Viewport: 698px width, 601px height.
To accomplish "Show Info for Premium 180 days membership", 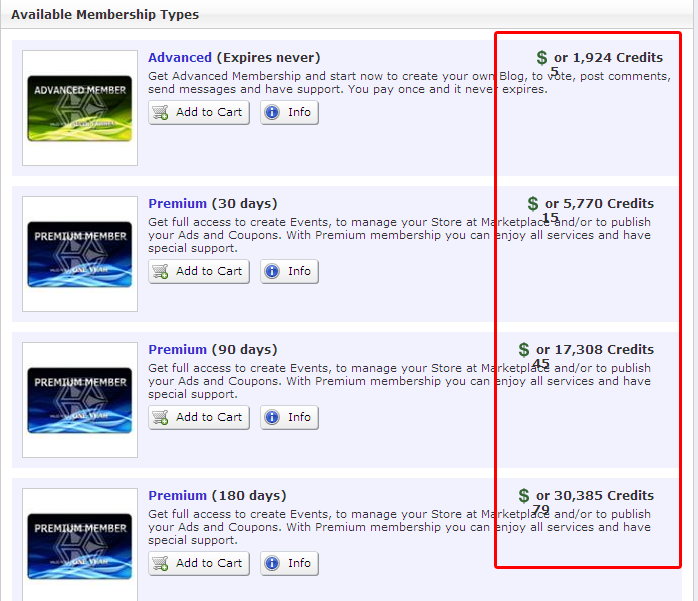I will point(289,563).
